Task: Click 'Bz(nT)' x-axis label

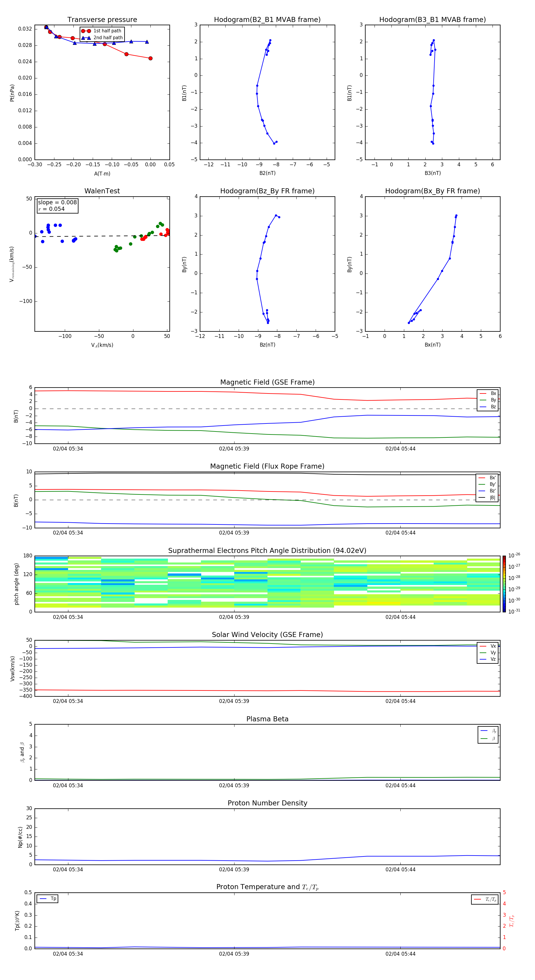Action: (267, 345)
